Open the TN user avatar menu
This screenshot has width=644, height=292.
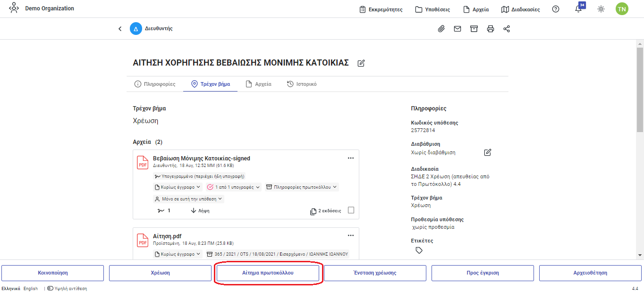[622, 8]
